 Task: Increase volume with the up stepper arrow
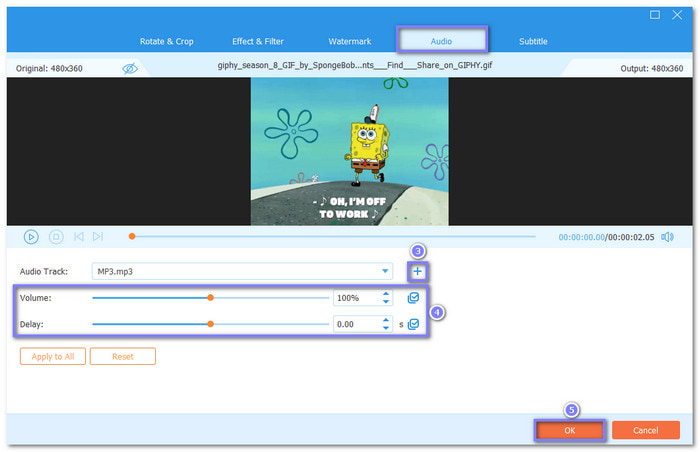(386, 294)
